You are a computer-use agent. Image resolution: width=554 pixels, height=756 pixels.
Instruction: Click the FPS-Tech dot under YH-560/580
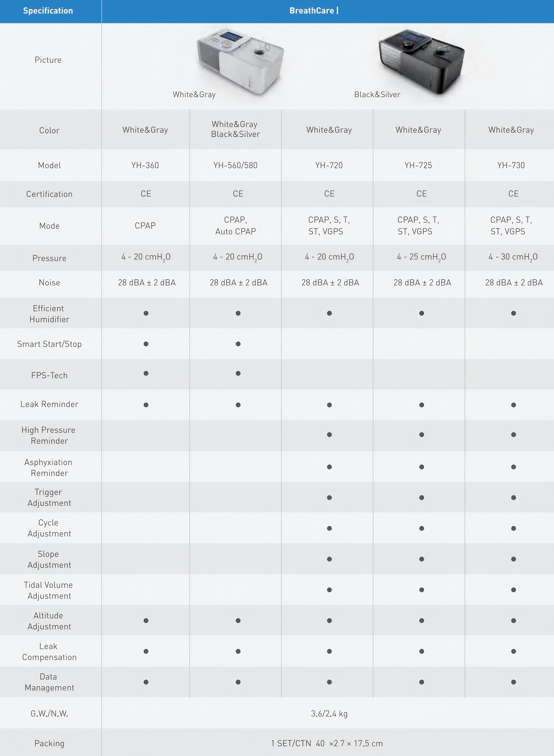point(238,373)
